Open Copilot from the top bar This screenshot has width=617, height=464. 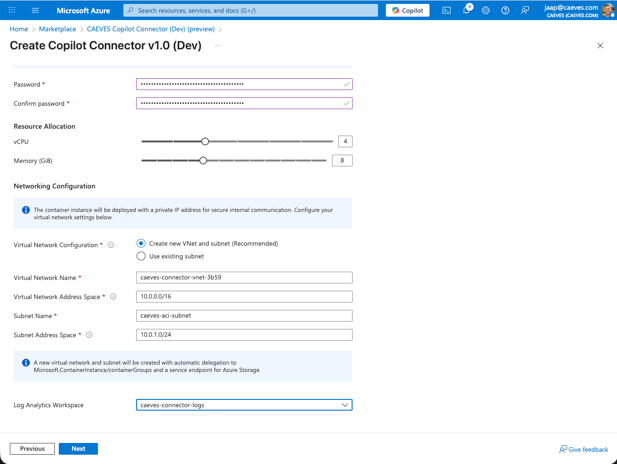(407, 10)
